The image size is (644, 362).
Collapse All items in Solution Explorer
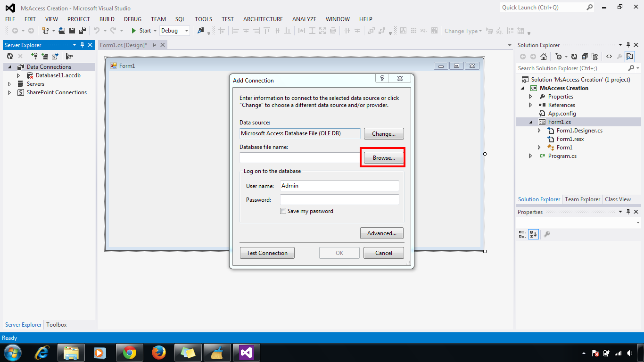(x=585, y=57)
